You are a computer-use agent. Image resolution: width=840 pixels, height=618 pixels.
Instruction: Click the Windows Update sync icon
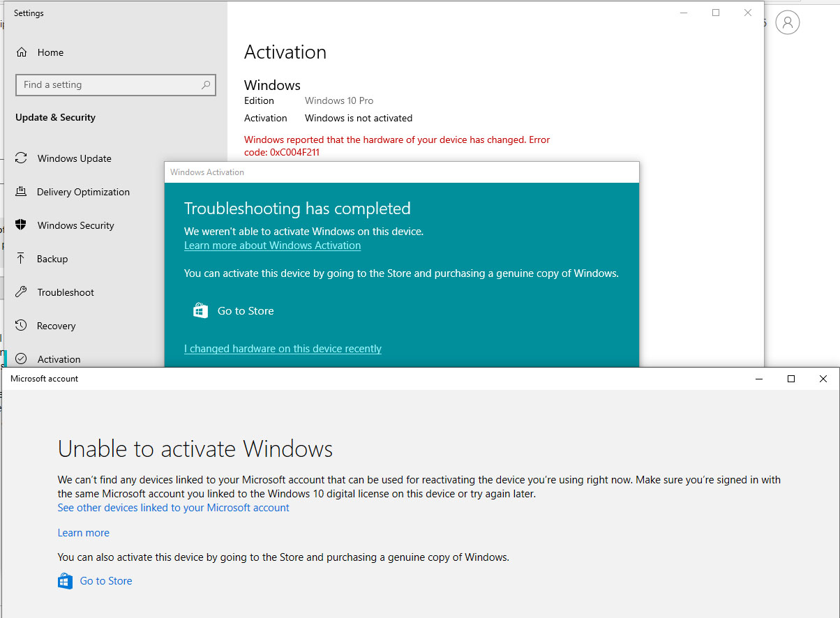tap(22, 158)
